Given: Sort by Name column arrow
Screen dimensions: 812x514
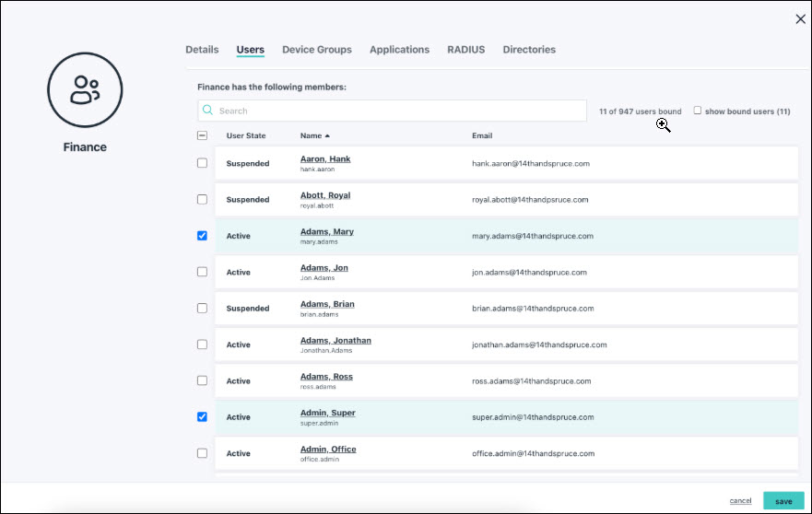Looking at the screenshot, I should pyautogui.click(x=327, y=136).
